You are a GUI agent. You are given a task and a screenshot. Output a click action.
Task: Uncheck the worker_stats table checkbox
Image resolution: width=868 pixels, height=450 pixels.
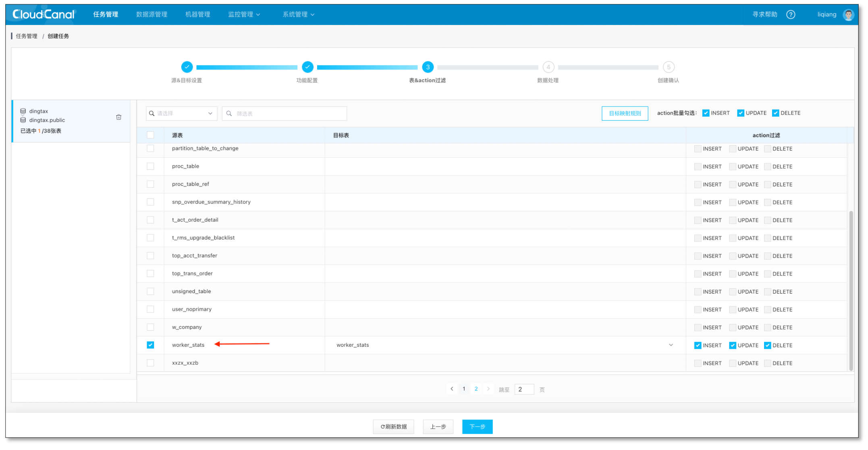click(x=150, y=345)
